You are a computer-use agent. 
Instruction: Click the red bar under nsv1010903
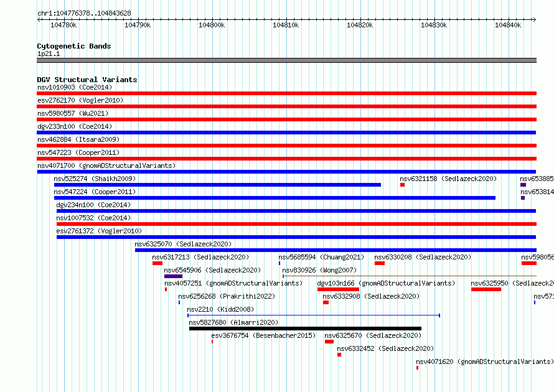(286, 93)
